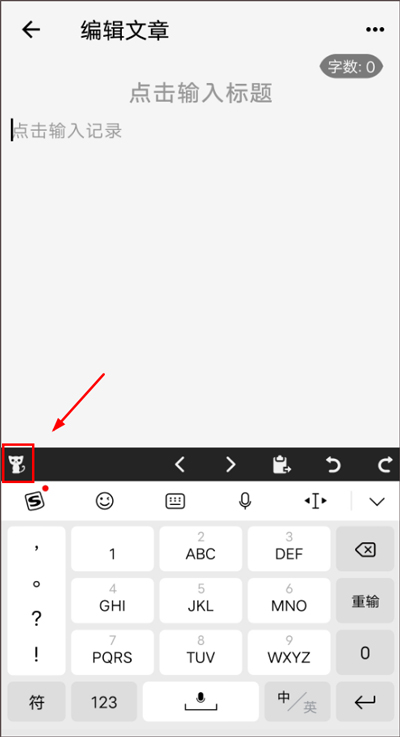400x737 pixels.
Task: Tap the cat icon in the editor toolbar
Action: (x=17, y=464)
